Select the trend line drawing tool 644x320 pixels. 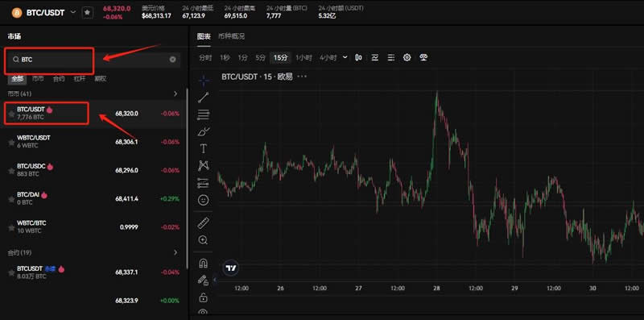coord(204,98)
